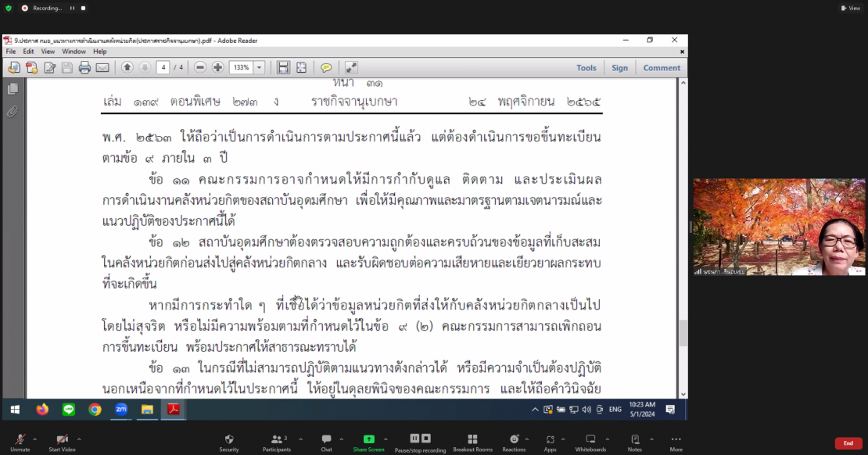Click the page number field showing 4
This screenshot has height=455, width=868.
(x=163, y=67)
